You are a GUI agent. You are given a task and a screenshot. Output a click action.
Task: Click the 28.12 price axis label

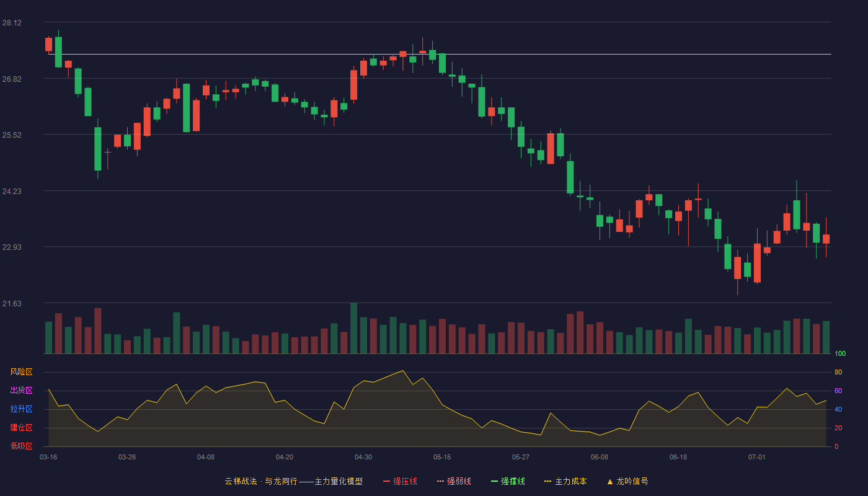pos(12,23)
